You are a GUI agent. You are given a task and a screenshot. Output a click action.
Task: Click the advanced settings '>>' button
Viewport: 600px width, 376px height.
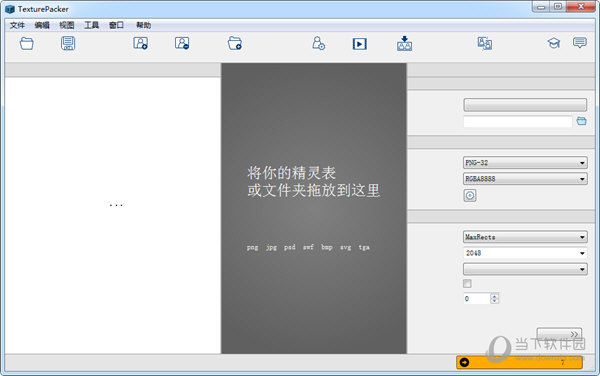point(559,334)
